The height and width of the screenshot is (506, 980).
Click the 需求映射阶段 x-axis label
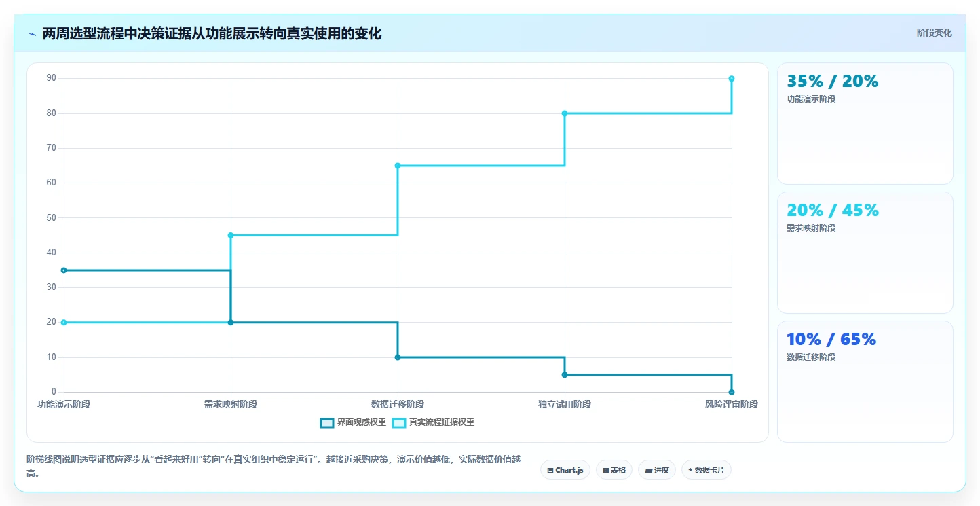(231, 404)
